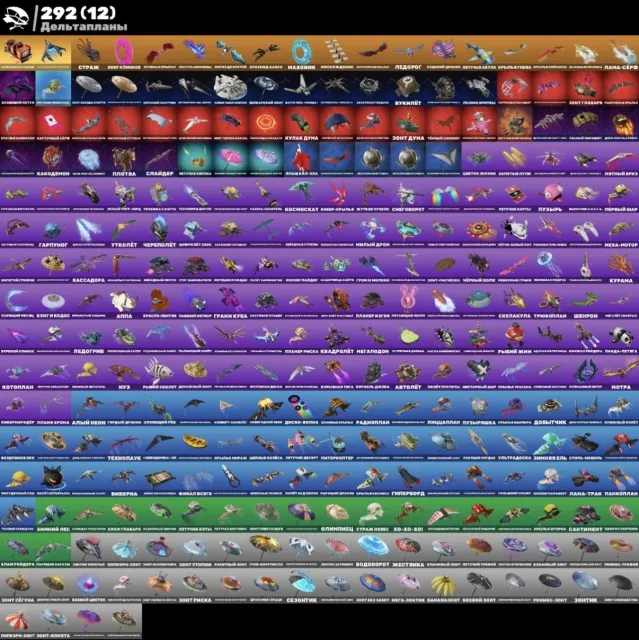Select the ПЛАЩ КАЛ-ЭЛА cape glider
639x640 pixels.
point(302,160)
